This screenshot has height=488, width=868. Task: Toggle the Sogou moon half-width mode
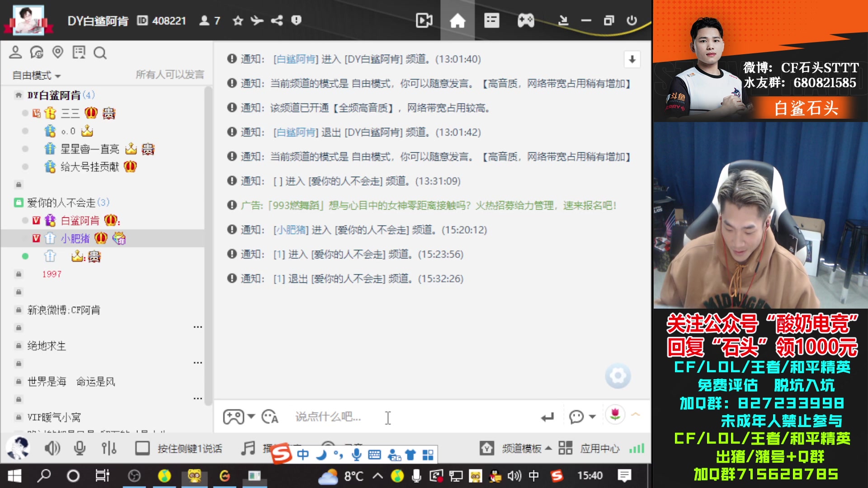(x=321, y=455)
